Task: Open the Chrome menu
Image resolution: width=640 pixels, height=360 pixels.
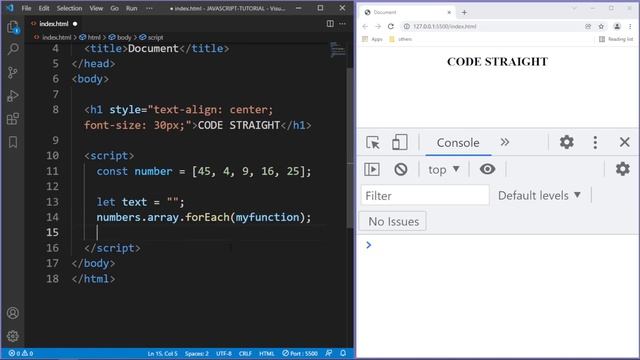Action: click(x=630, y=27)
